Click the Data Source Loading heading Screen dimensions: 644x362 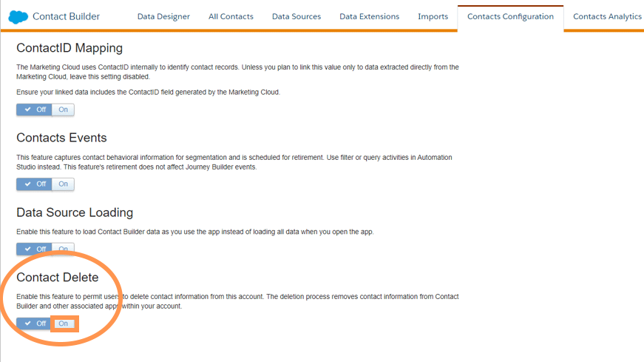pyautogui.click(x=75, y=212)
